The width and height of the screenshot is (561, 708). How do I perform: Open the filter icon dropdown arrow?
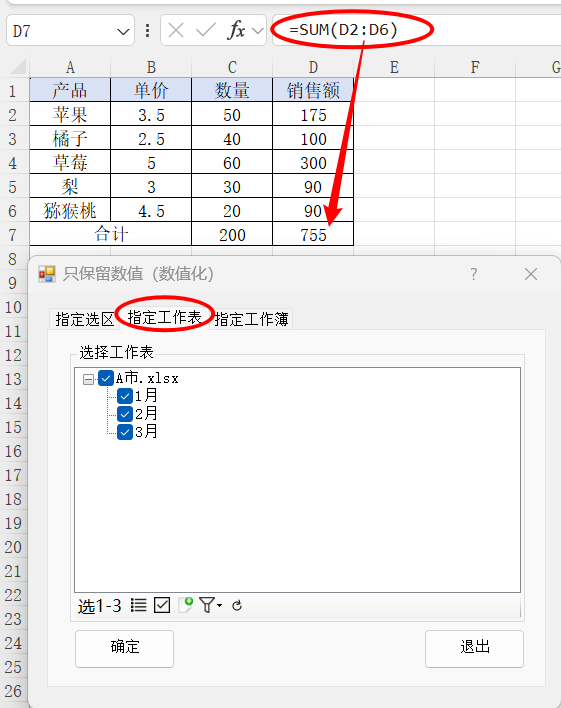tap(220, 605)
